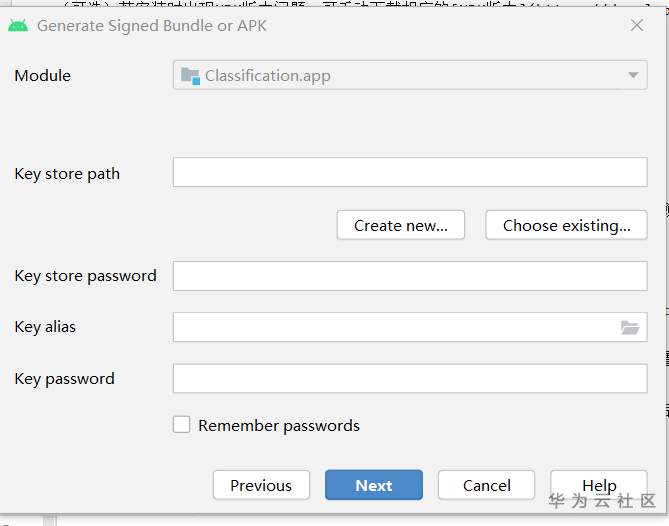669x526 pixels.
Task: Cancel the signing dialog
Action: (x=487, y=485)
